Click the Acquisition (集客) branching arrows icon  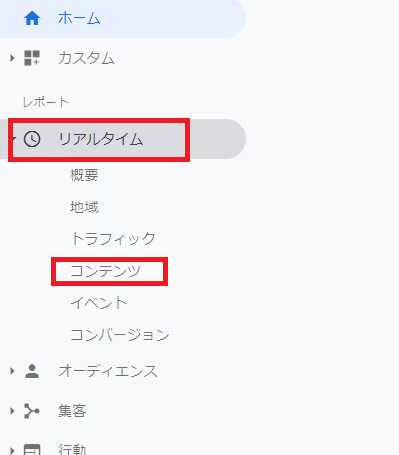(32, 411)
